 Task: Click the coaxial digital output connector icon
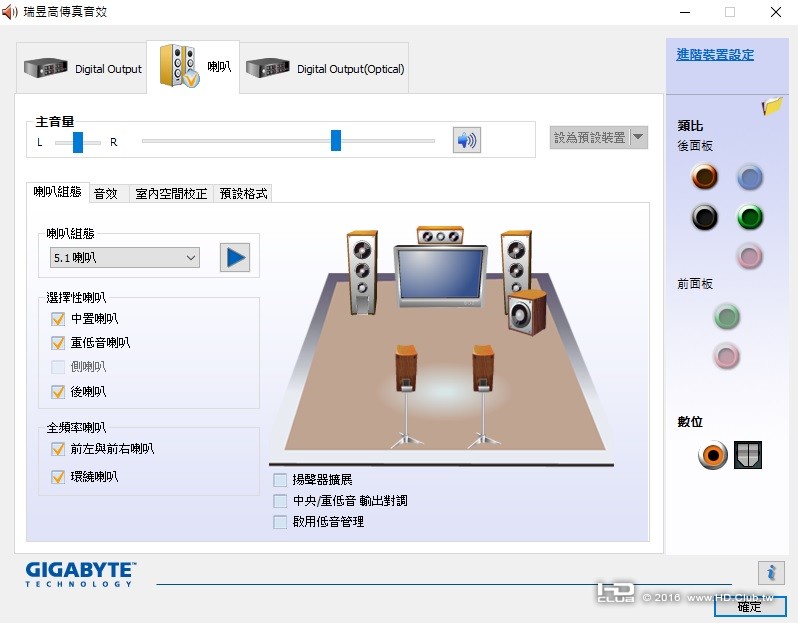[712, 455]
